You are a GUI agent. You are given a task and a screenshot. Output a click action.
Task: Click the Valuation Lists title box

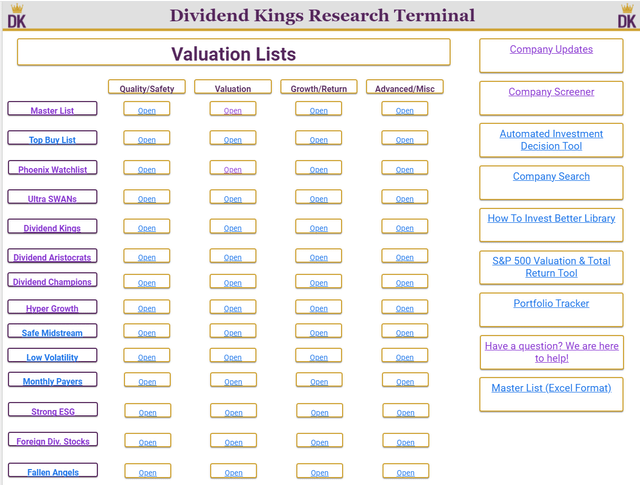tap(233, 53)
